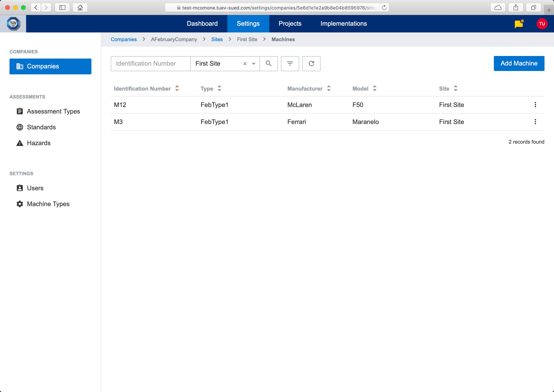The image size is (554, 392).
Task: Open the three-dot menu for M12
Action: coord(535,105)
